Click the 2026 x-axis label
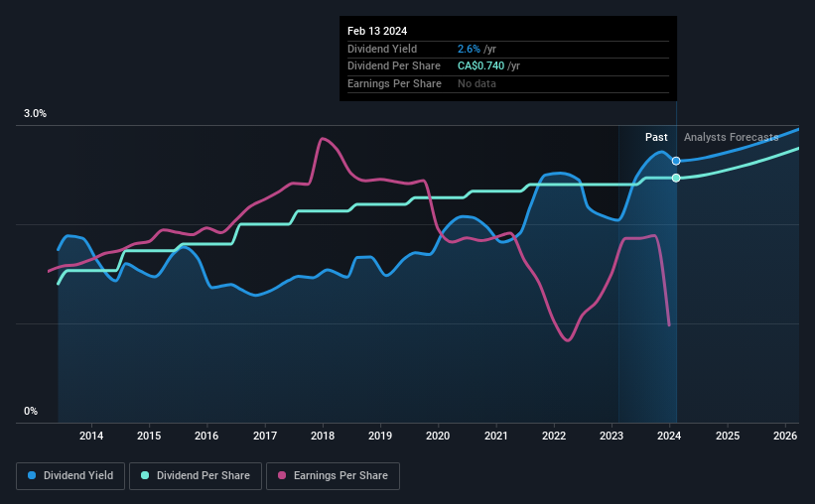Image resolution: width=815 pixels, height=504 pixels. [785, 436]
